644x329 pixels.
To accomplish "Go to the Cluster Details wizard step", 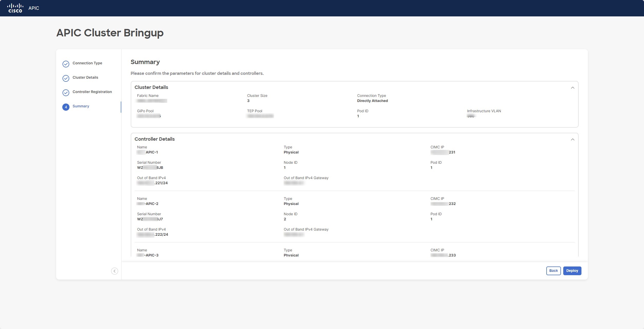I will (x=85, y=77).
